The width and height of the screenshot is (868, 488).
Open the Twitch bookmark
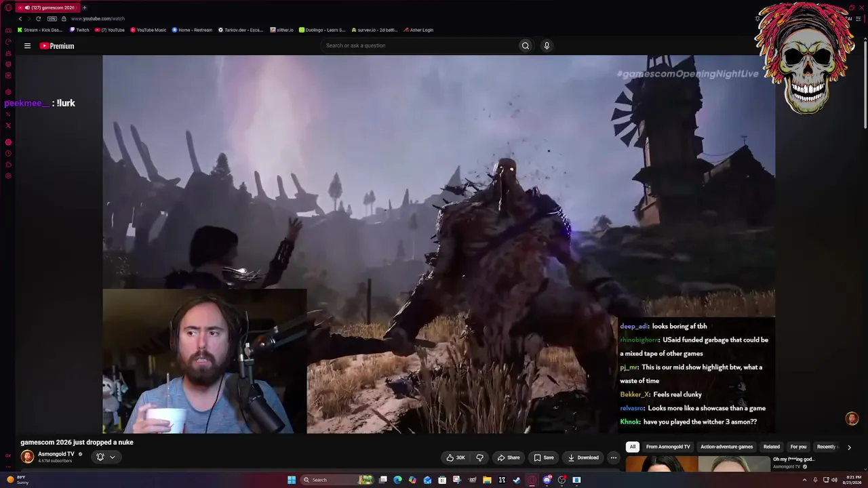coord(79,30)
